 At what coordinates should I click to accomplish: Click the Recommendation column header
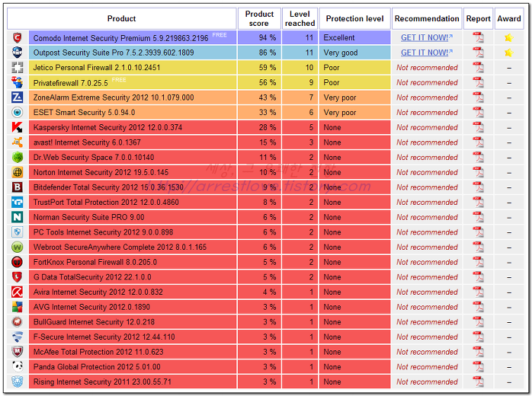click(x=427, y=18)
